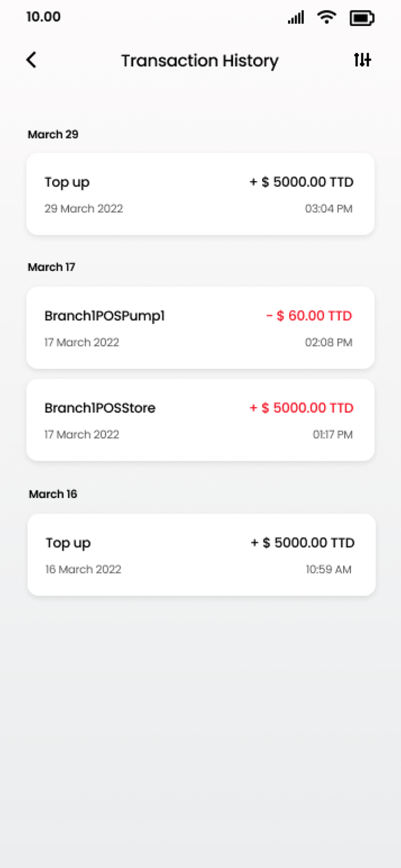Tap the clock reading 10.00
This screenshot has width=401, height=868.
(x=42, y=17)
